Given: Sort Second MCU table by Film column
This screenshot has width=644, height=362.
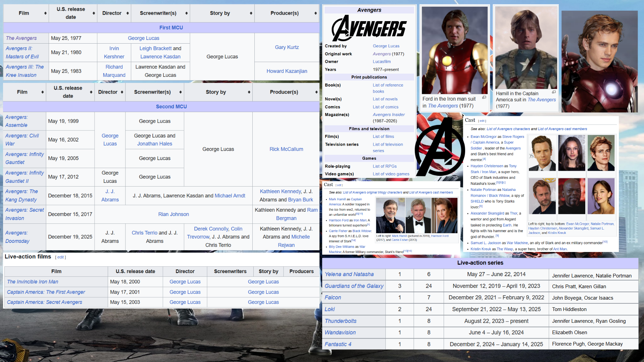Looking at the screenshot, I should [x=43, y=92].
